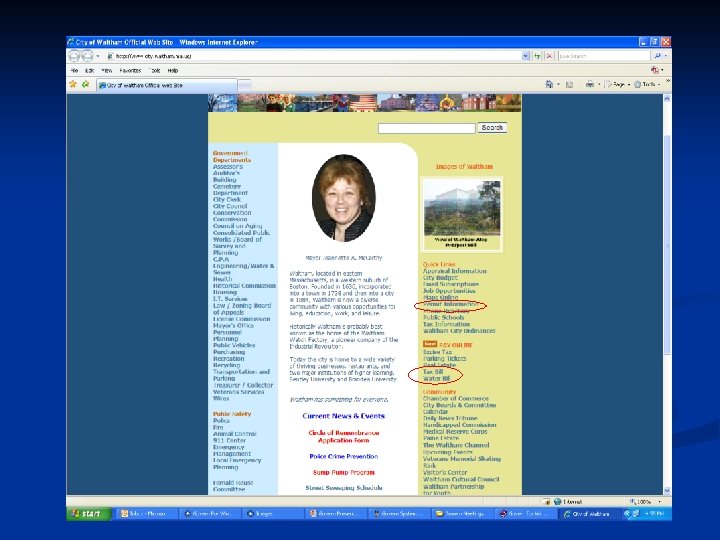Open the Sump Pump Program link

tap(343, 472)
